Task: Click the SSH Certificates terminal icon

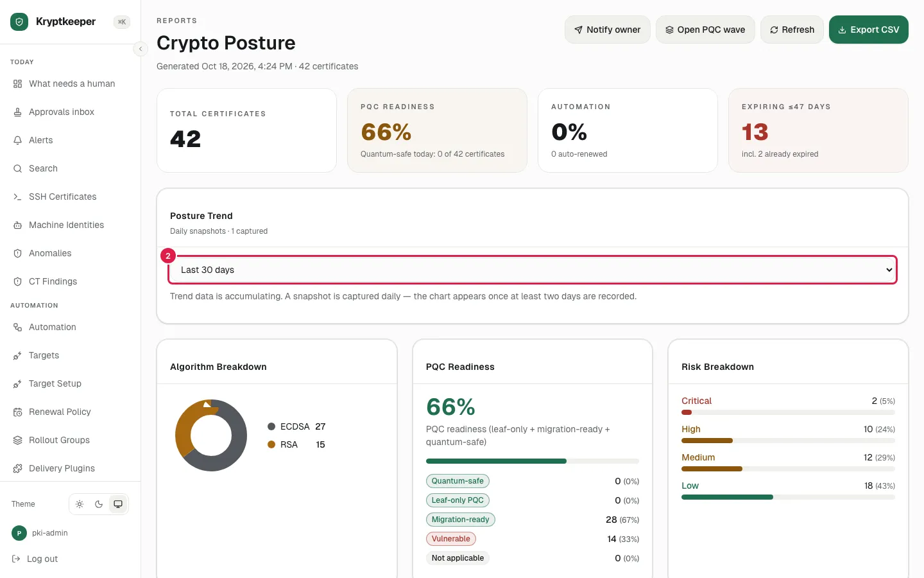Action: (x=17, y=197)
